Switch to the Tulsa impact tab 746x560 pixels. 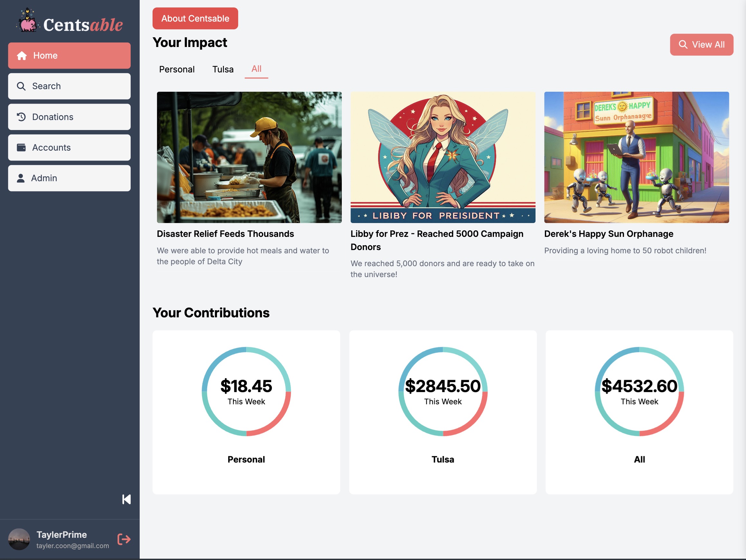click(223, 69)
